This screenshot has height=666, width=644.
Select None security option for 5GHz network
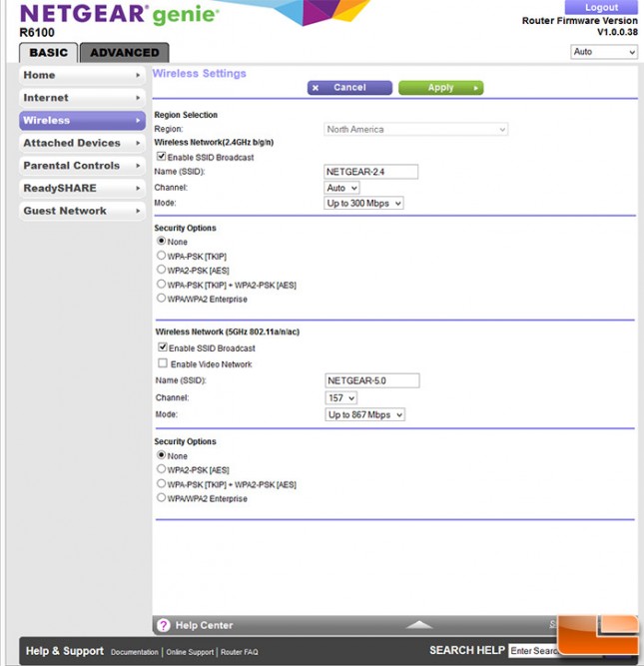161,455
